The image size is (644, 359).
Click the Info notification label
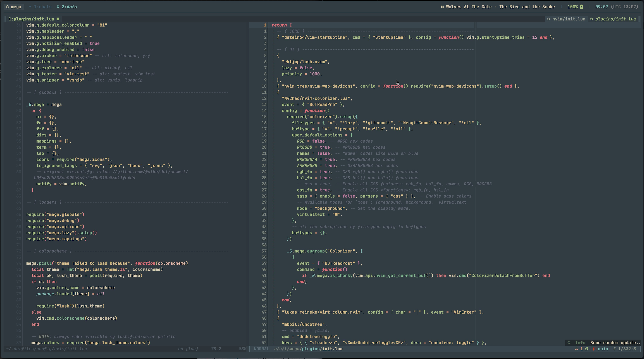click(x=580, y=343)
